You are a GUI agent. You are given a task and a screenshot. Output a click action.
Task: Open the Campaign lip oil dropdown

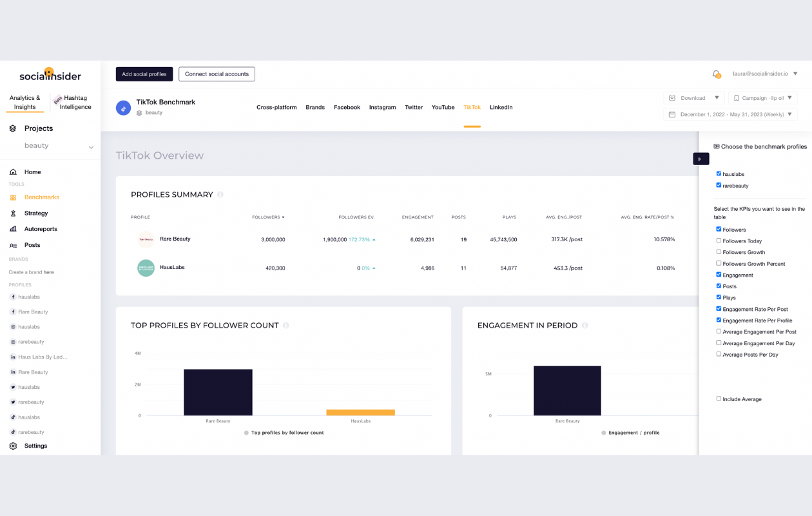tap(763, 98)
